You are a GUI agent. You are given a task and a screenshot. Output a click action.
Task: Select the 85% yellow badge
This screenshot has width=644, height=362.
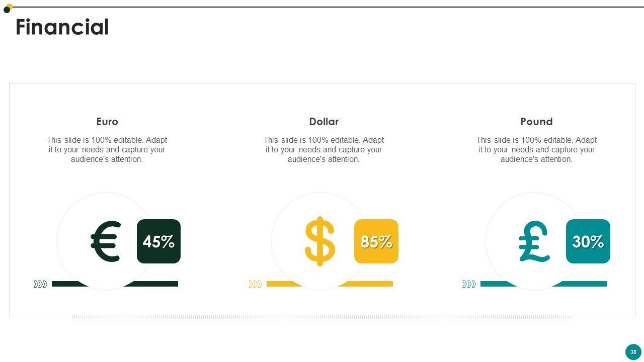[376, 241]
